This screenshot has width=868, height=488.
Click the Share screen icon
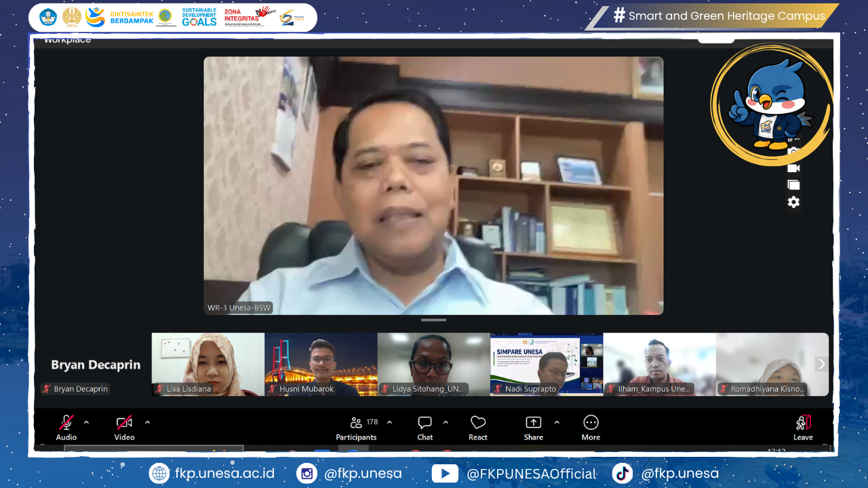[x=534, y=422]
